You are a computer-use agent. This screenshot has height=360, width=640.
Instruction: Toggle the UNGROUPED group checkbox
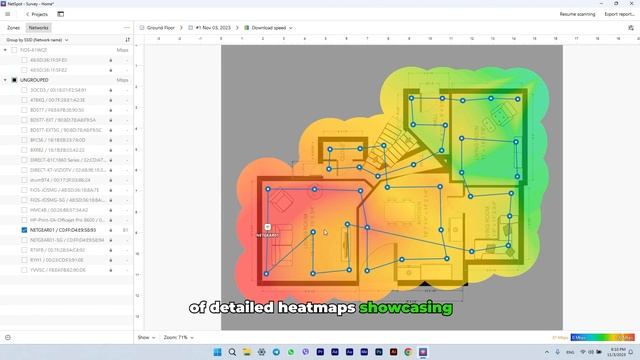click(14, 80)
